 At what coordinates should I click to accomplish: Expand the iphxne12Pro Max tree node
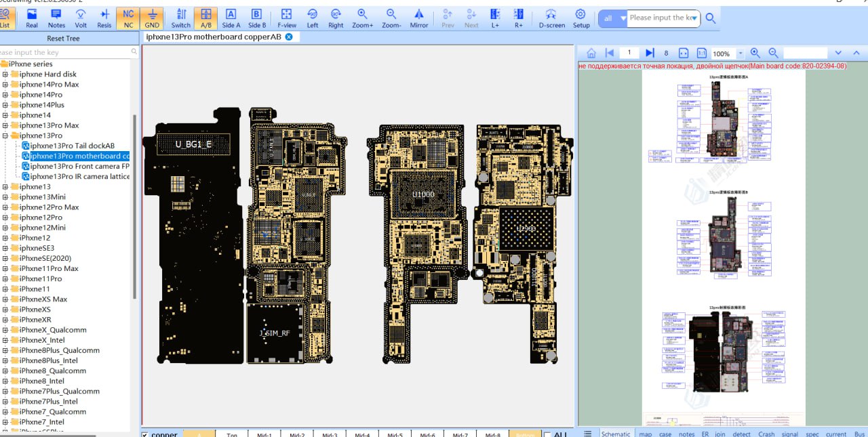pyautogui.click(x=5, y=207)
